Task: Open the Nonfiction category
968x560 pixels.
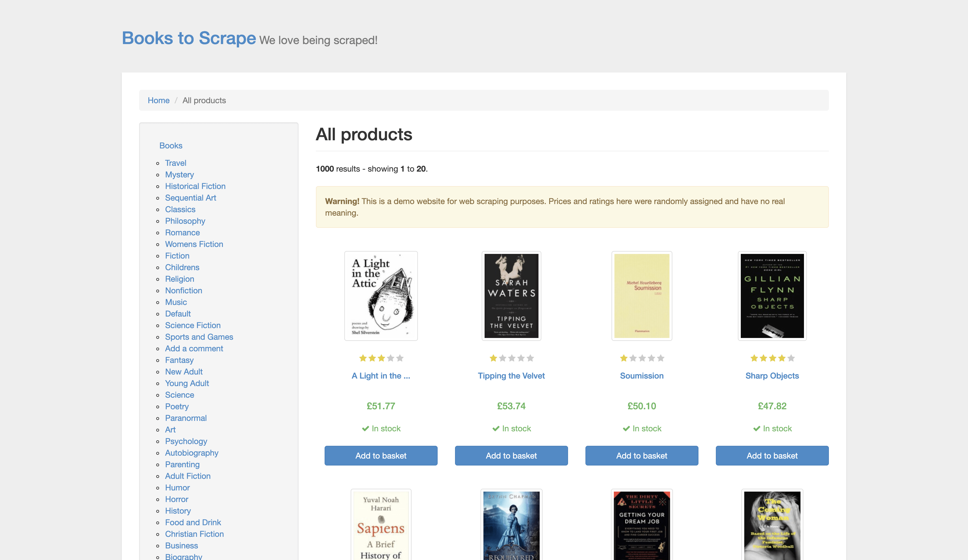Action: click(x=184, y=290)
